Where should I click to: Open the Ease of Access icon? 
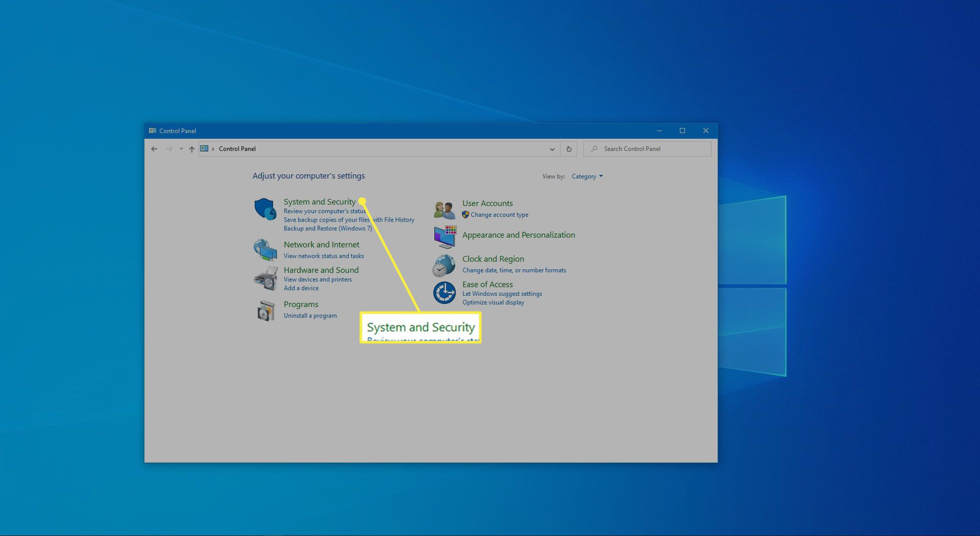[x=445, y=293]
